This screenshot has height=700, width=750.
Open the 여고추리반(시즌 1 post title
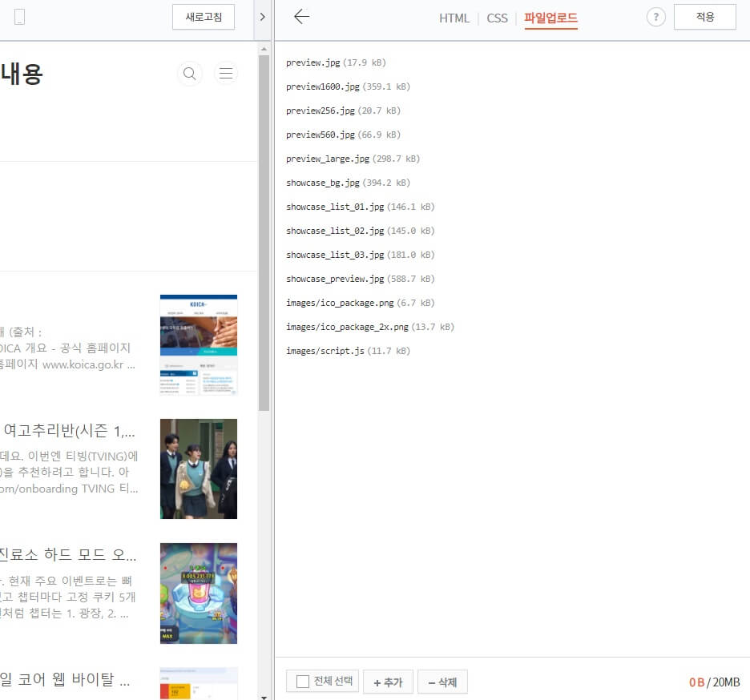click(69, 431)
